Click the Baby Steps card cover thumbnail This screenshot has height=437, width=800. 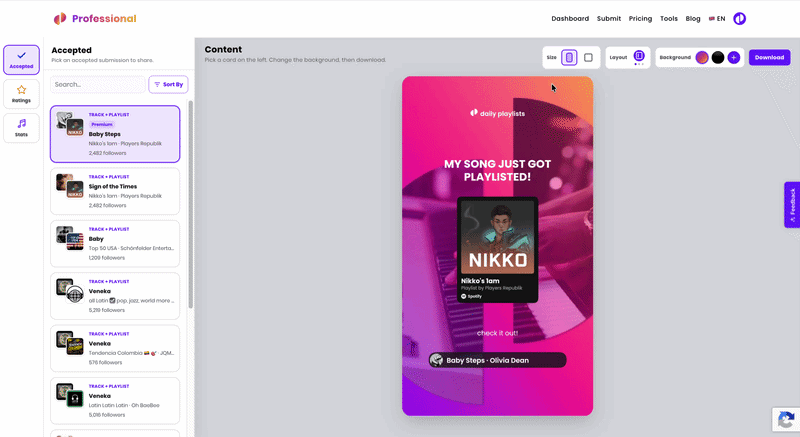click(x=70, y=124)
